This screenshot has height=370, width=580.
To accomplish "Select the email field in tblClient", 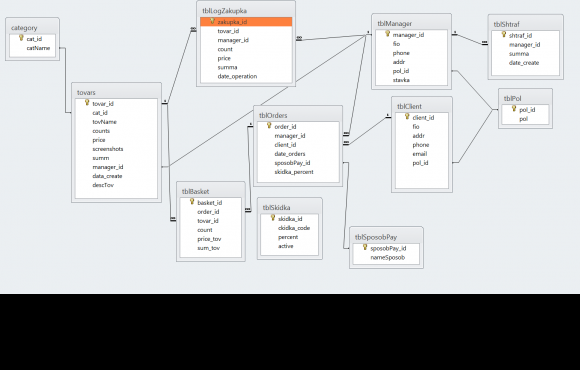I will click(422, 154).
